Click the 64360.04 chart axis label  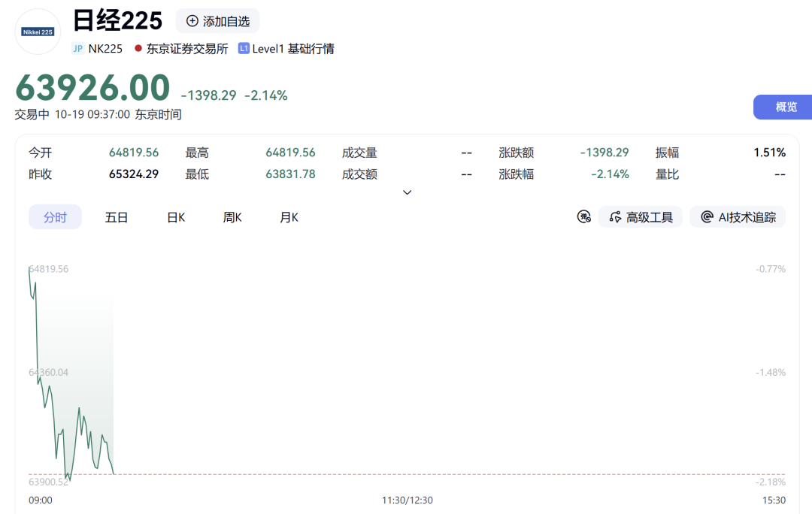tap(49, 373)
